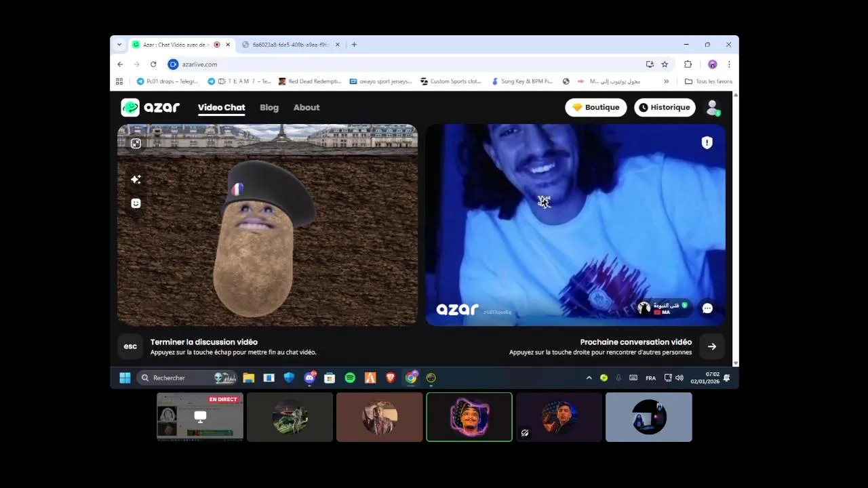Viewport: 868px width, 488px height.
Task: Click the address bar showing azarlive.com
Action: click(407, 64)
